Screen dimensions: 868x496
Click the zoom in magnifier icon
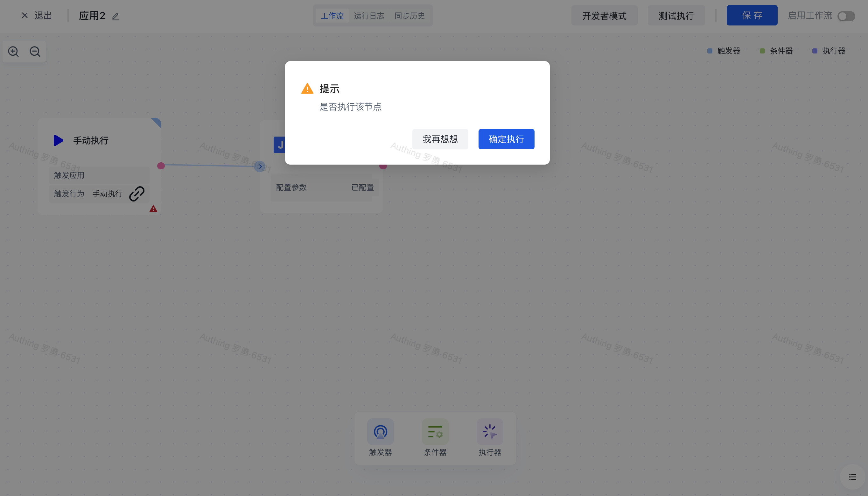[13, 52]
